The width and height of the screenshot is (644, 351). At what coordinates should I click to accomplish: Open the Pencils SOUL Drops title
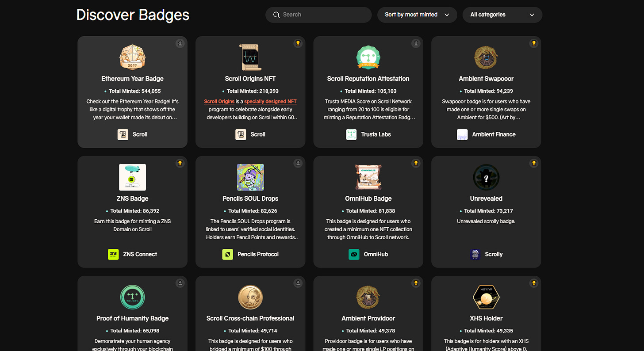click(250, 198)
